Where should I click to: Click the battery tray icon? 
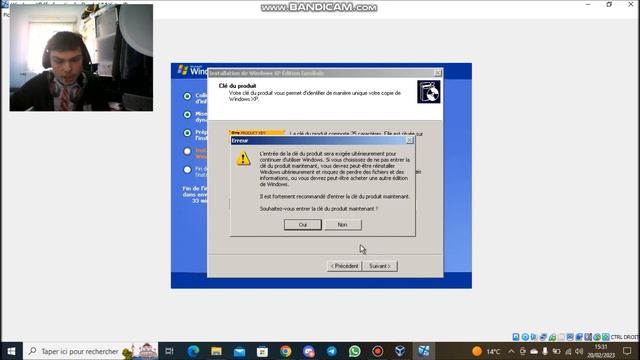(x=557, y=351)
